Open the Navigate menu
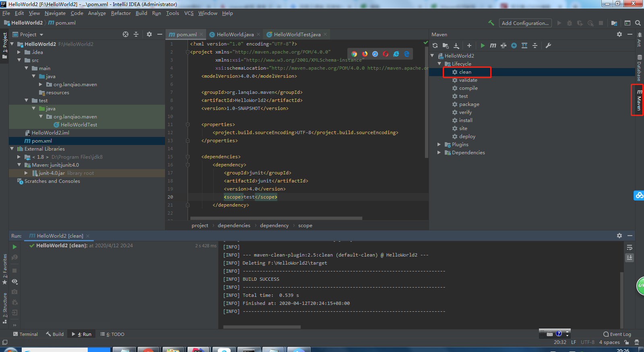The width and height of the screenshot is (644, 352). (x=55, y=13)
